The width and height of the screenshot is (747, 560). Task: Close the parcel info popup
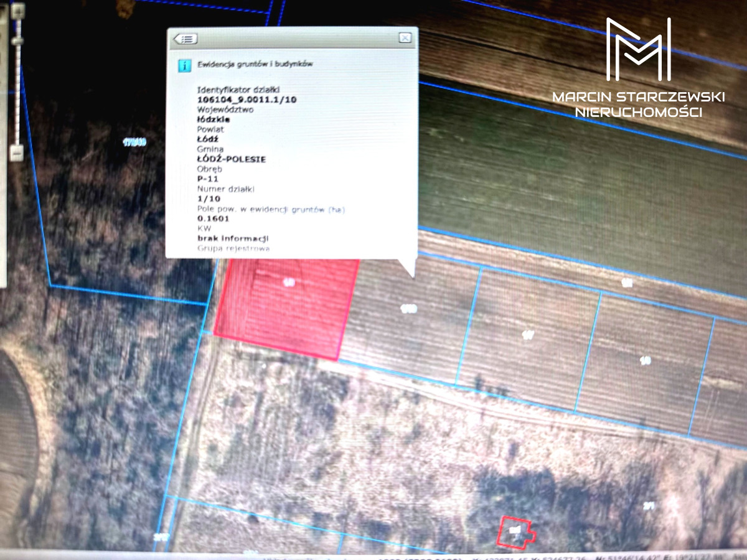(405, 38)
